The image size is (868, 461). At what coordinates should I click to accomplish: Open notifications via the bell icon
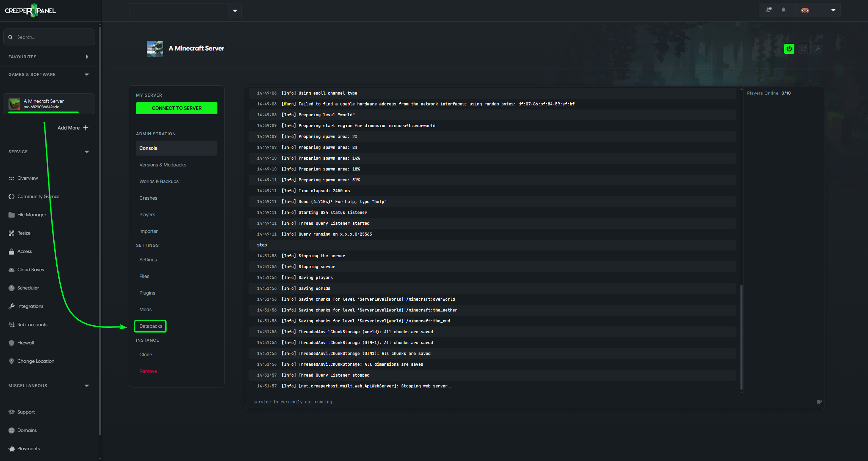click(783, 10)
